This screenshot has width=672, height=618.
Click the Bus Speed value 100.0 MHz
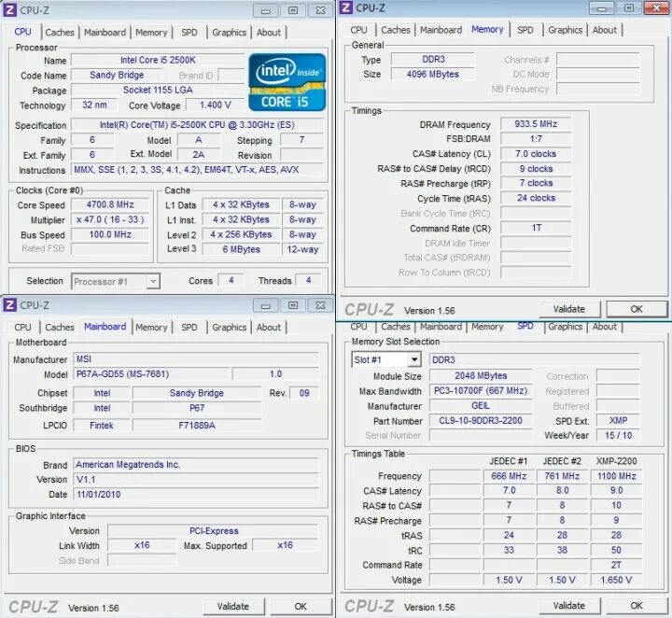point(110,235)
